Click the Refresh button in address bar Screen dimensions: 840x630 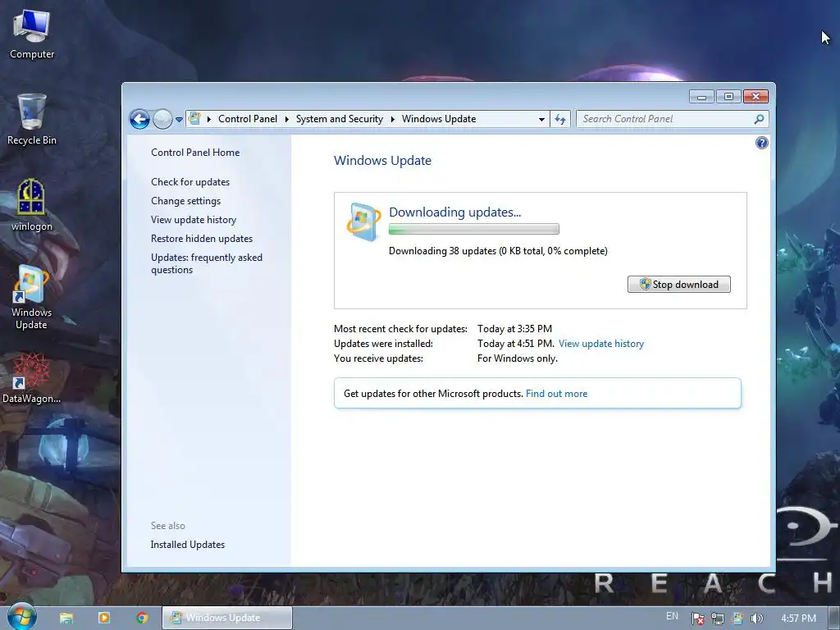[x=559, y=119]
